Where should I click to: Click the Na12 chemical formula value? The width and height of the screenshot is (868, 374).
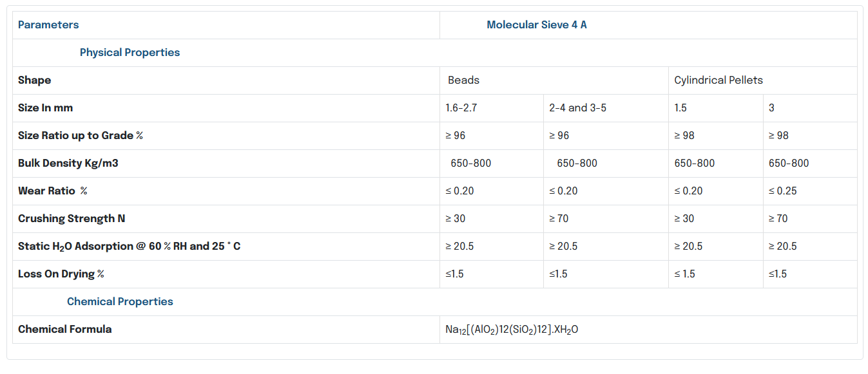pyautogui.click(x=512, y=330)
